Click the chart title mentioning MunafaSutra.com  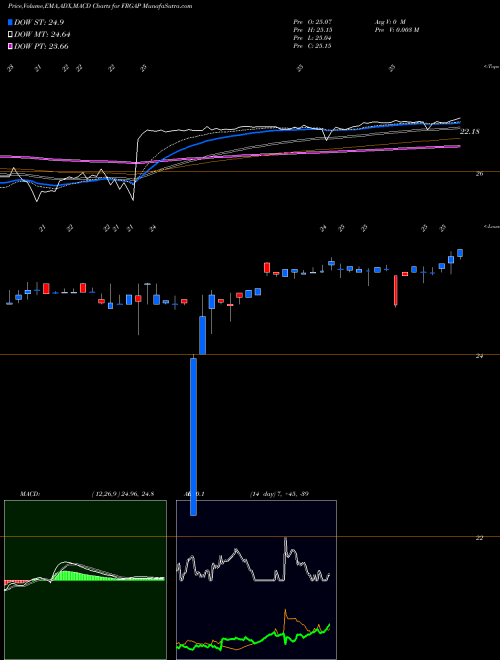[100, 6]
